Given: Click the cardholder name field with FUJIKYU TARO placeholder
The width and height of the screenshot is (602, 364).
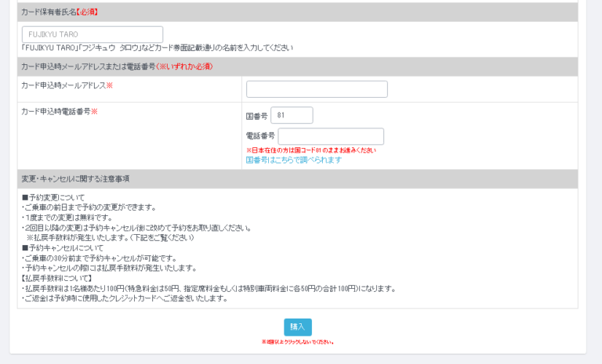Looking at the screenshot, I should (x=92, y=34).
